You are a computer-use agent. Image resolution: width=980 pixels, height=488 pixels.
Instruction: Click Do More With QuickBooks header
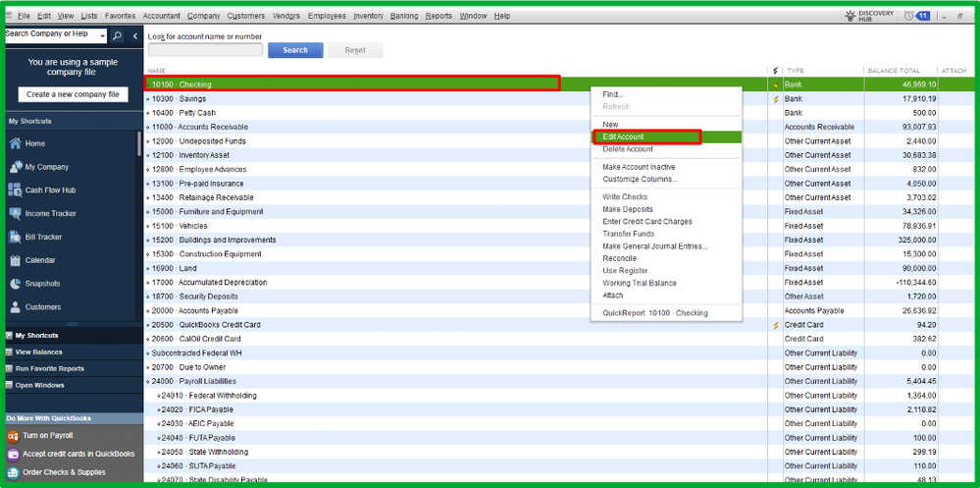(x=74, y=418)
